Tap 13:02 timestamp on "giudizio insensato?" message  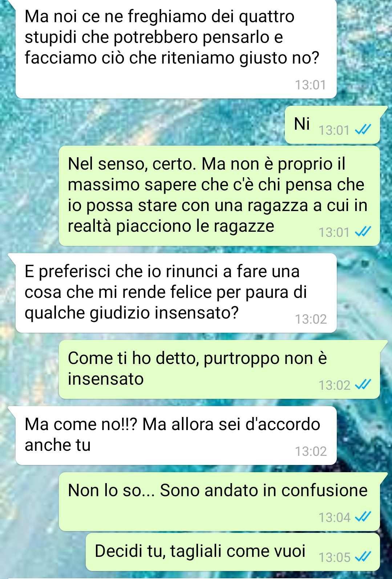pyautogui.click(x=311, y=319)
